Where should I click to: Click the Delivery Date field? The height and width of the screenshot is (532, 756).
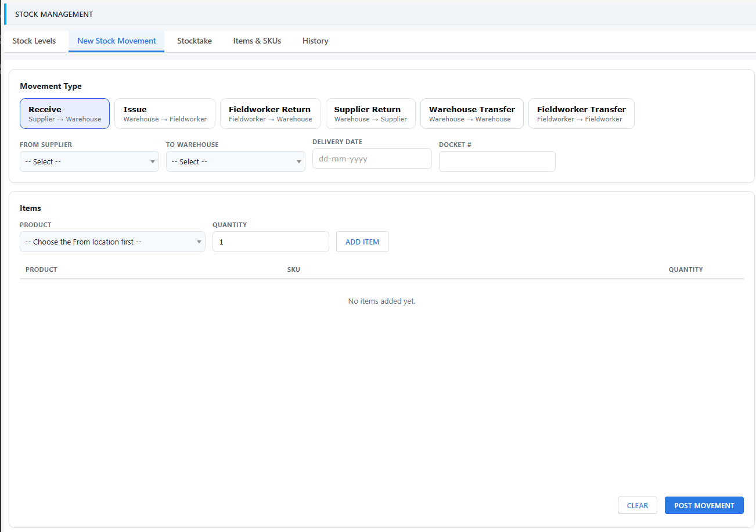tap(372, 159)
